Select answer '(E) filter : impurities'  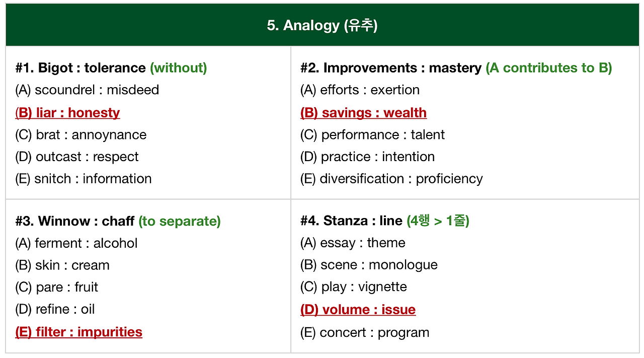78,332
